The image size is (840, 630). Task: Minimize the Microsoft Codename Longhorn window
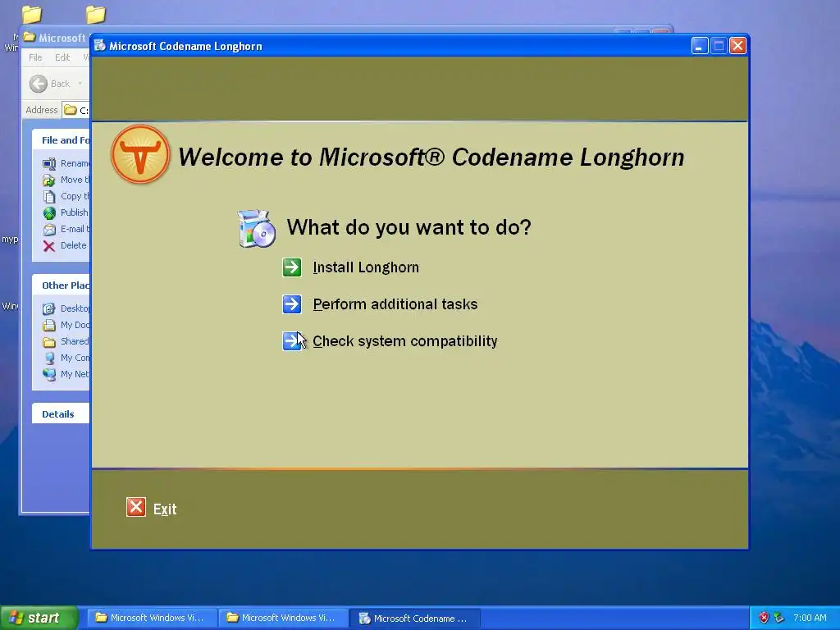click(x=700, y=46)
